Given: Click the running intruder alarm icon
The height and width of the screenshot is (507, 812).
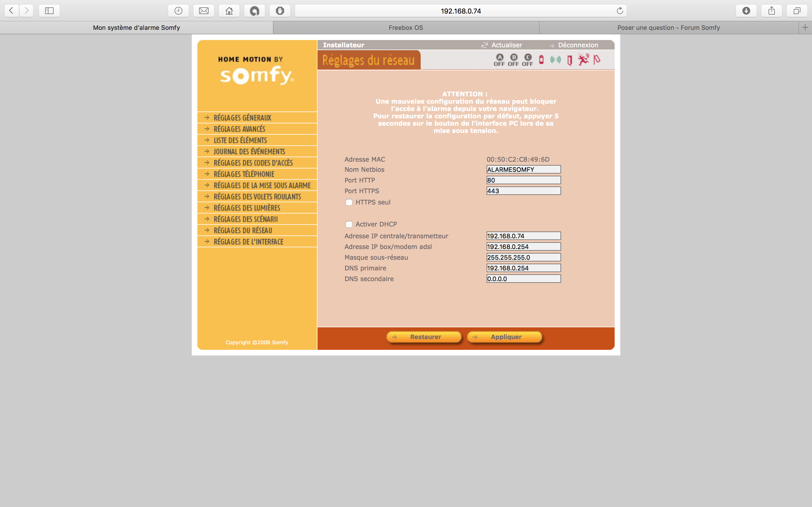Looking at the screenshot, I should point(584,60).
